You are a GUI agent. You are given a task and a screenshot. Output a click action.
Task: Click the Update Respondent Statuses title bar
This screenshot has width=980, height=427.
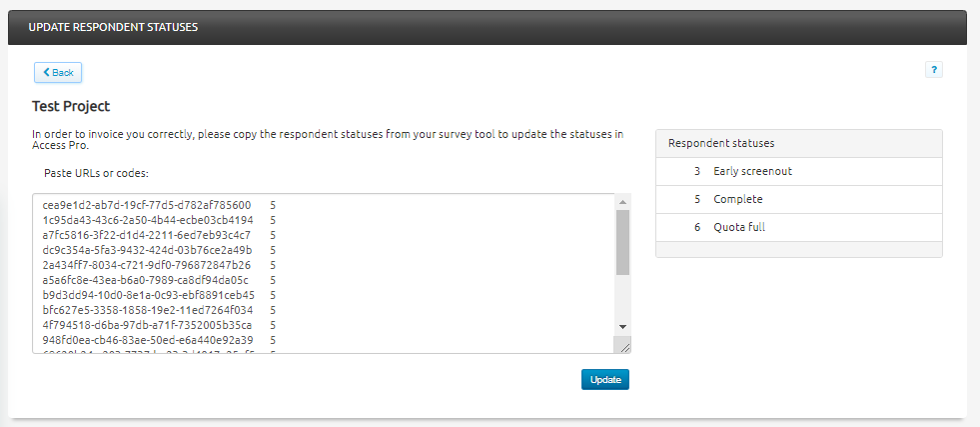[x=488, y=27]
